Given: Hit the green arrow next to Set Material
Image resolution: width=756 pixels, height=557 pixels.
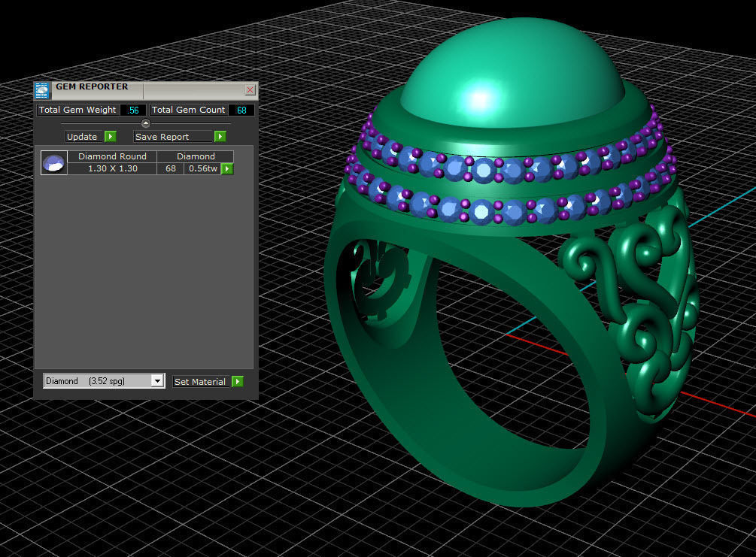Looking at the screenshot, I should click(238, 382).
